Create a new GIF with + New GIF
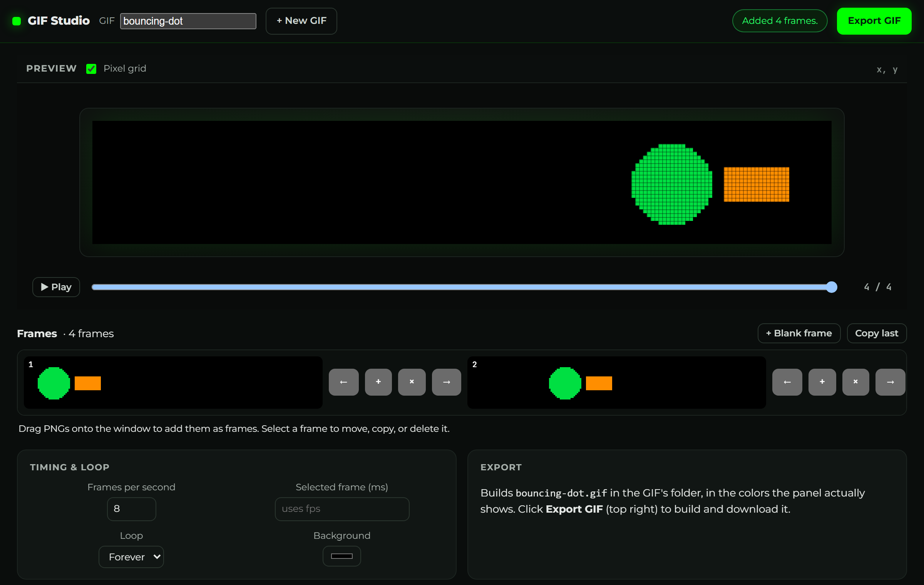 coord(301,21)
